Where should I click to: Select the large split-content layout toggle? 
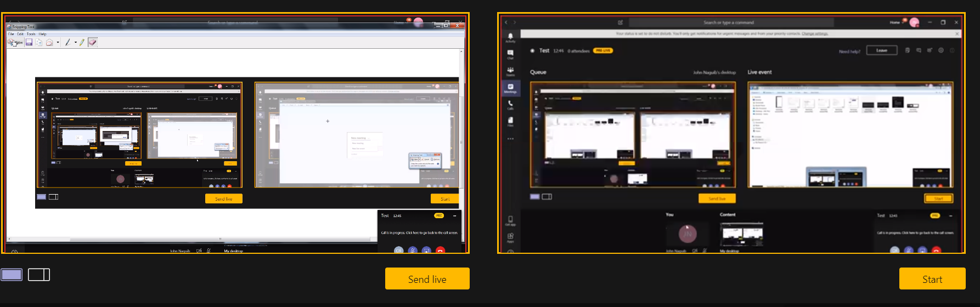pyautogui.click(x=39, y=275)
